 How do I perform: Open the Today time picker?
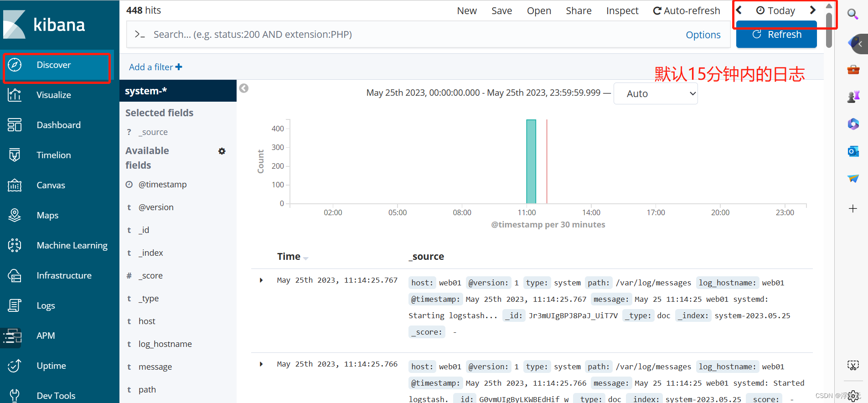tap(775, 10)
